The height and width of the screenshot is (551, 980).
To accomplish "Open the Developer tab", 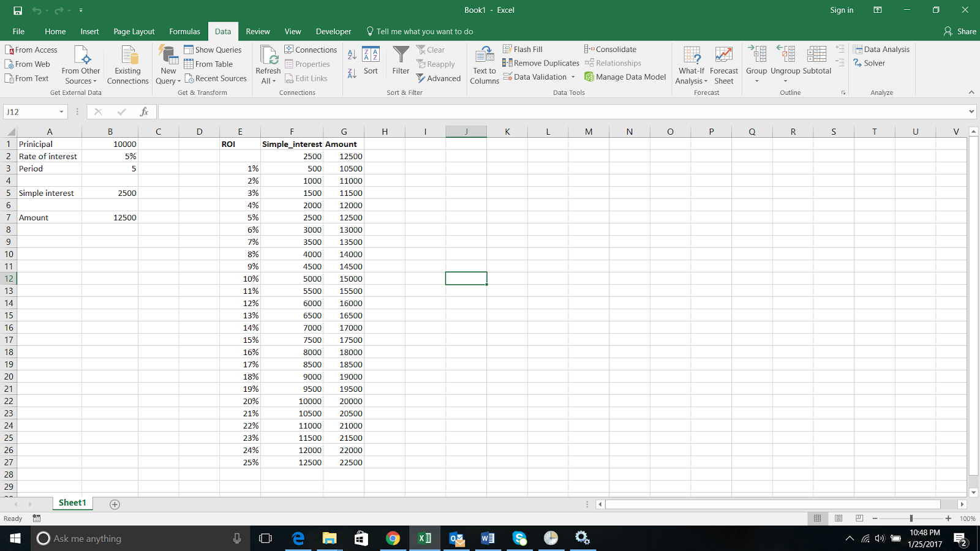I will coord(333,31).
